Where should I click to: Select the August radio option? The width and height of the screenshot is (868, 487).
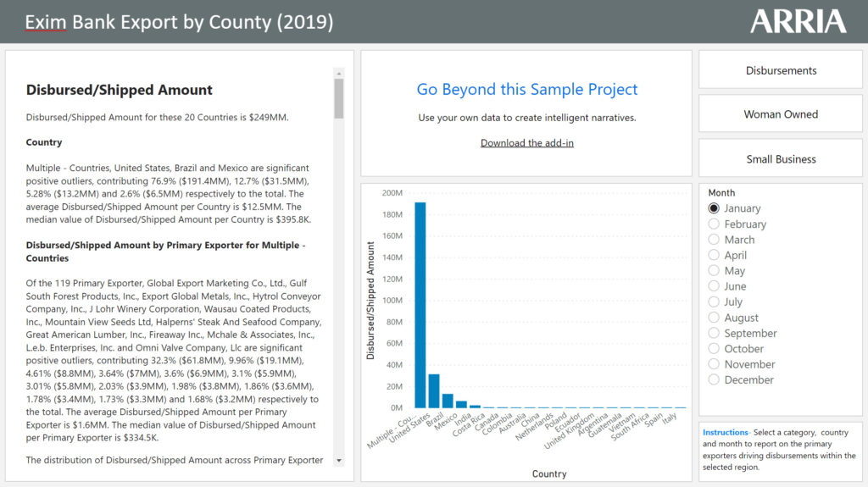[714, 317]
